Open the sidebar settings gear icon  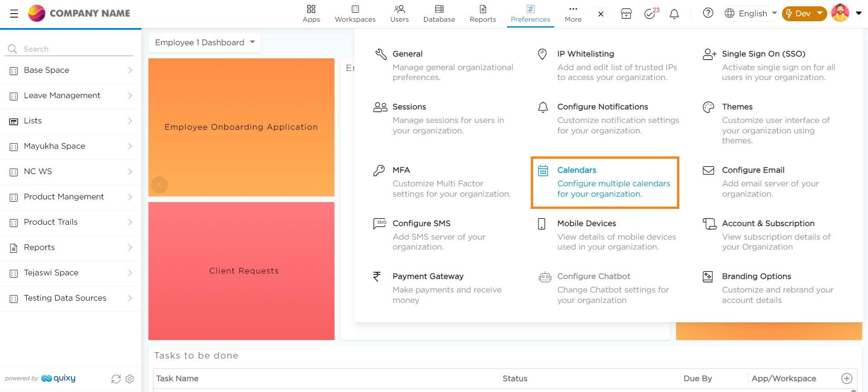[130, 379]
